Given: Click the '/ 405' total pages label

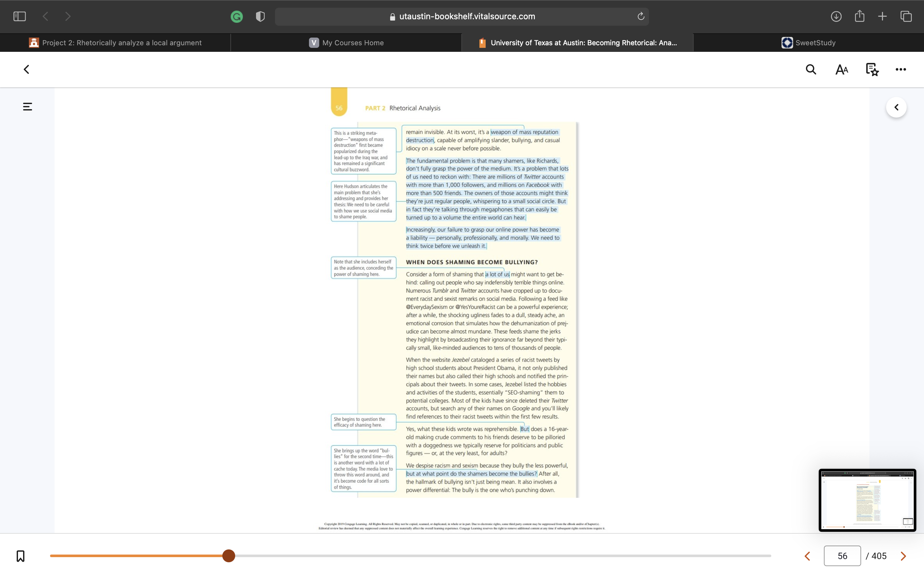Looking at the screenshot, I should [x=876, y=556].
